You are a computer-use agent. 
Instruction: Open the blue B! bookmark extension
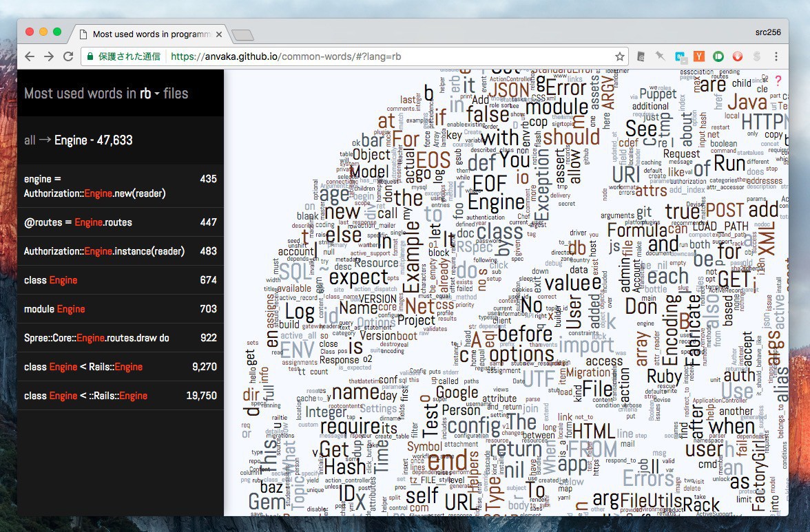[680, 56]
